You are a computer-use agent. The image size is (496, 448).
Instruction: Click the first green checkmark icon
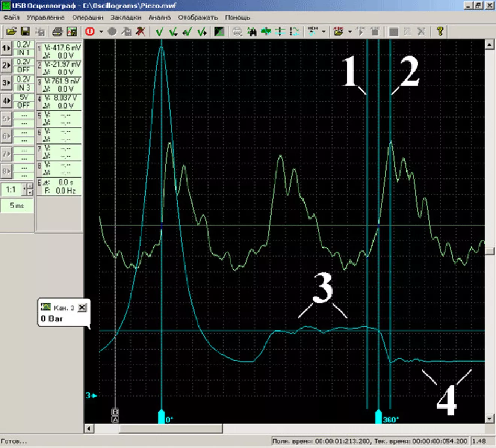point(159,32)
